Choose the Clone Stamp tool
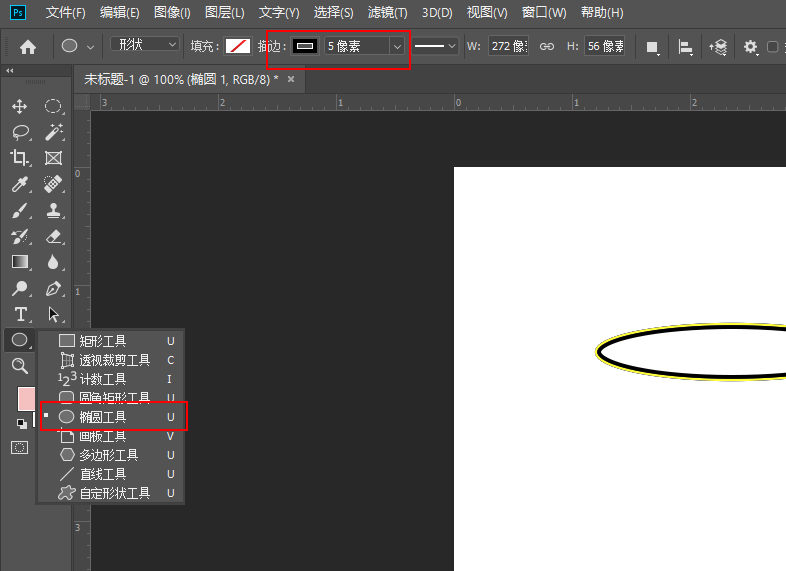Viewport: 786px width, 571px height. 53,210
